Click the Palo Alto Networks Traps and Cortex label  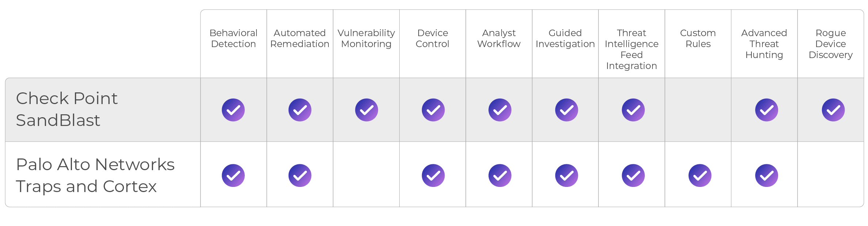tap(95, 175)
